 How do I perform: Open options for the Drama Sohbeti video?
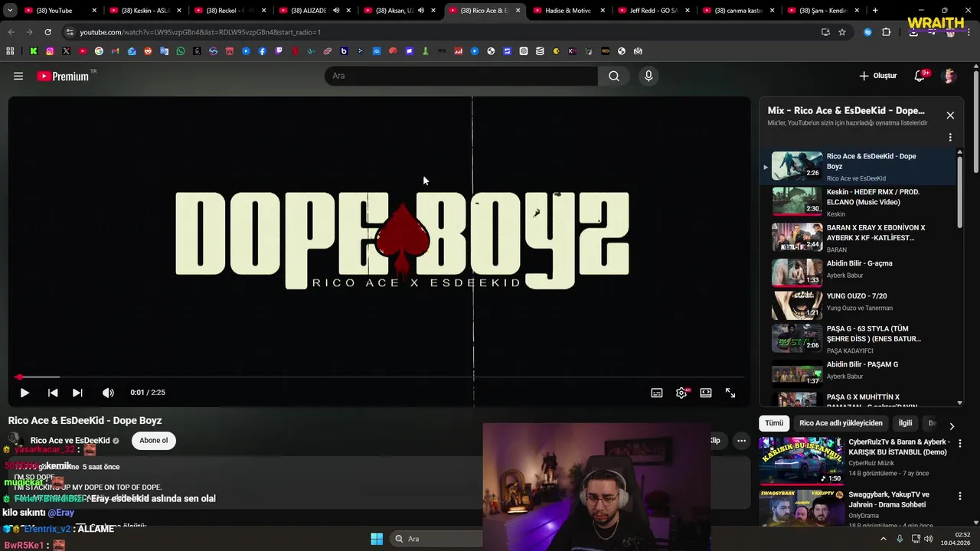click(x=959, y=496)
